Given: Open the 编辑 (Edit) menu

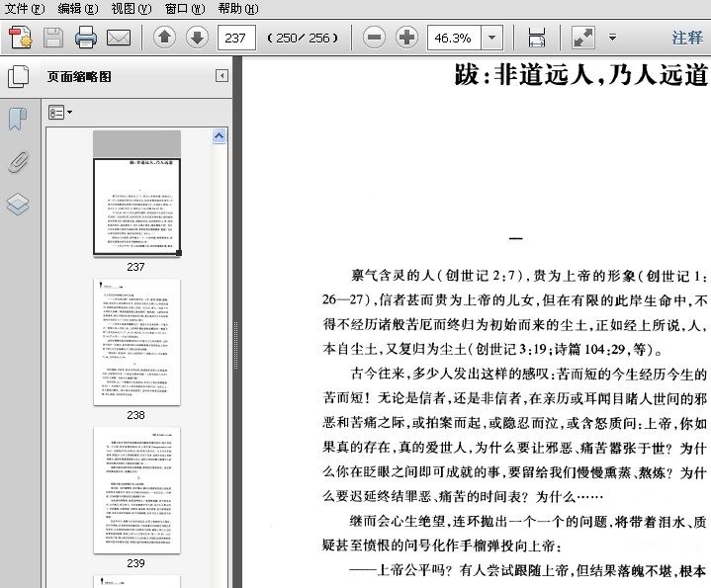Looking at the screenshot, I should (x=78, y=8).
